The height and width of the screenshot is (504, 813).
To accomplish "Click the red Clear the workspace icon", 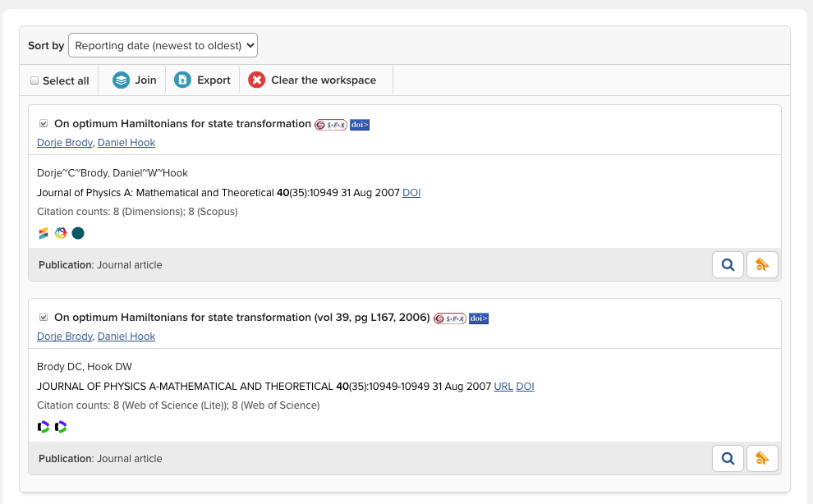I will click(257, 80).
